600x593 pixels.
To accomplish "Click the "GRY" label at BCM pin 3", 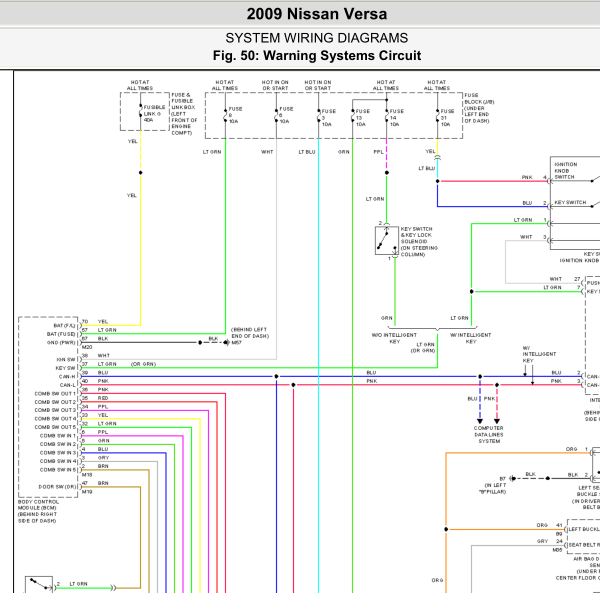I will (103, 458).
